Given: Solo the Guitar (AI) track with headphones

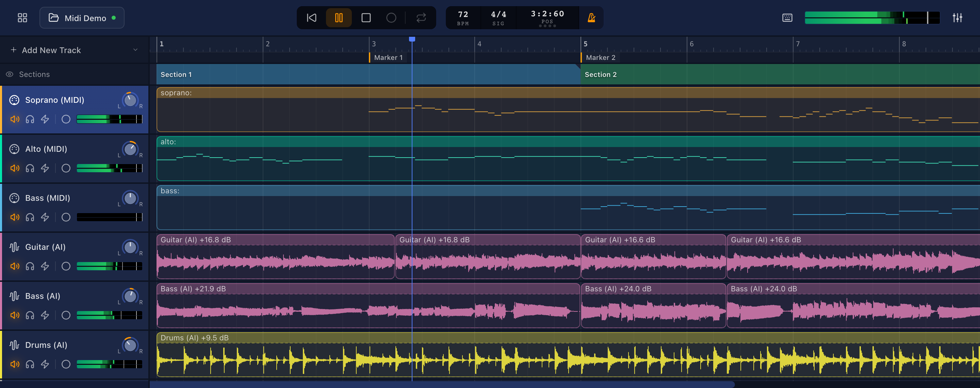Looking at the screenshot, I should (x=30, y=266).
